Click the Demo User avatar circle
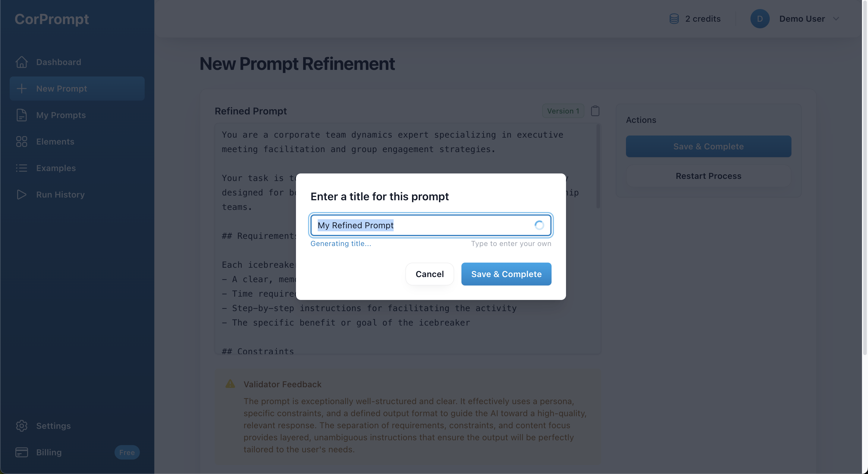 [x=760, y=18]
